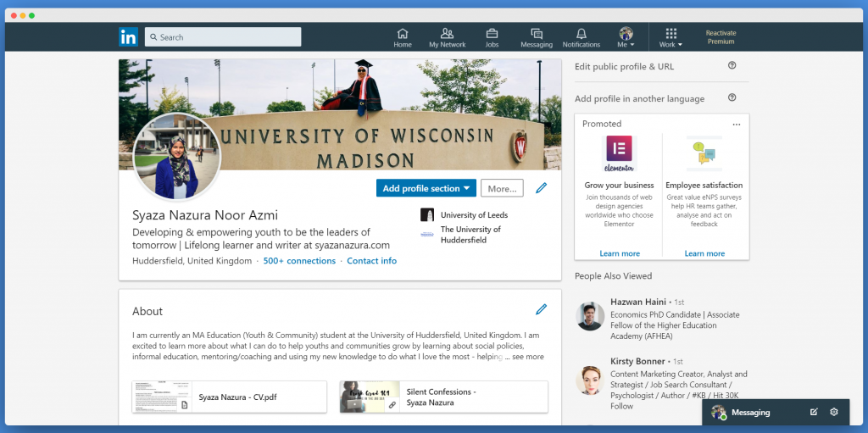Open Kirsty Bonner's profile name

(637, 361)
